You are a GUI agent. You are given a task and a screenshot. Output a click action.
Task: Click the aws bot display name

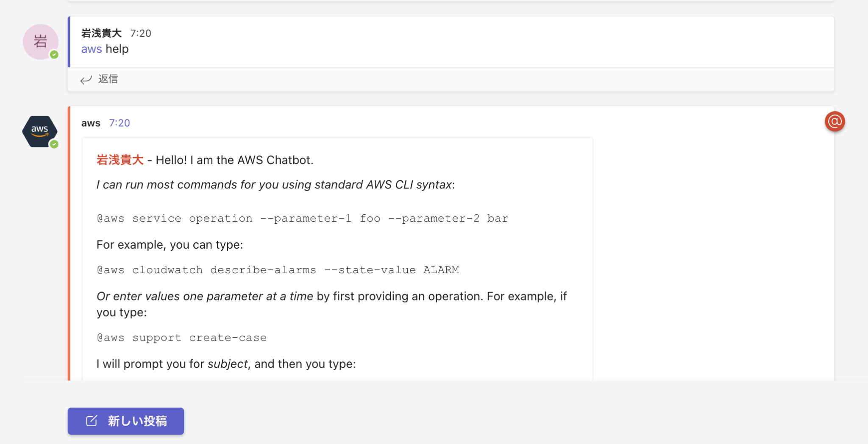coord(90,123)
